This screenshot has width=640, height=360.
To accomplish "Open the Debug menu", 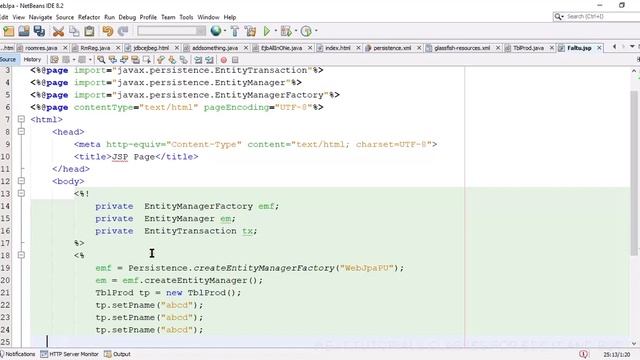I will point(127,17).
